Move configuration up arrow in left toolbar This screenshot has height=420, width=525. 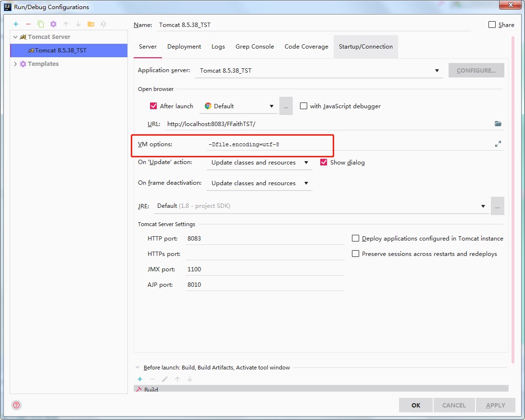[66, 24]
